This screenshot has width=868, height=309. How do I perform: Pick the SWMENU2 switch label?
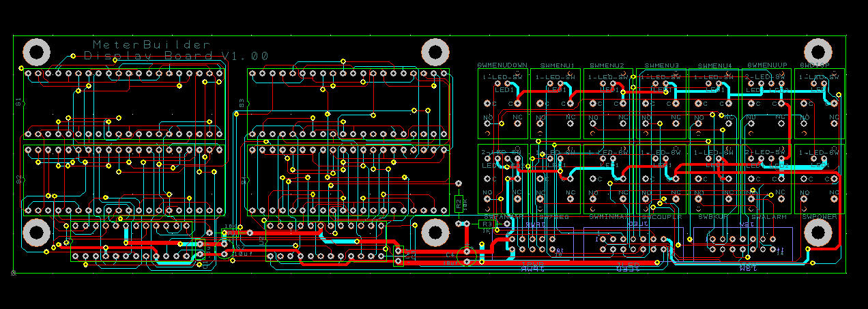click(607, 65)
